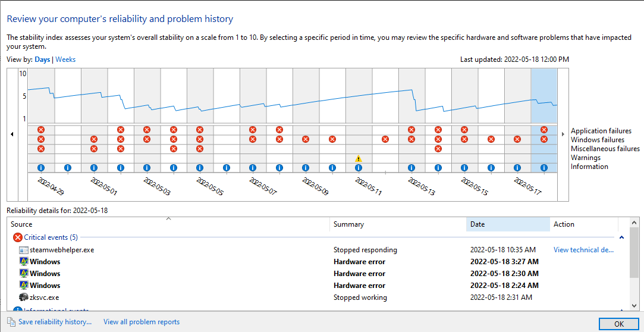Viewport: 644px width, 332px height.
Task: Click information icon for 2022-05-16
Action: coord(491,168)
